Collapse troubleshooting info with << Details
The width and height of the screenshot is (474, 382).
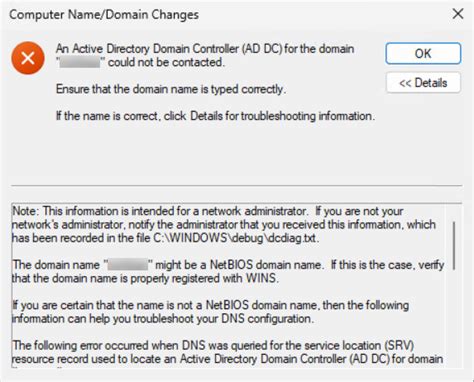[423, 83]
